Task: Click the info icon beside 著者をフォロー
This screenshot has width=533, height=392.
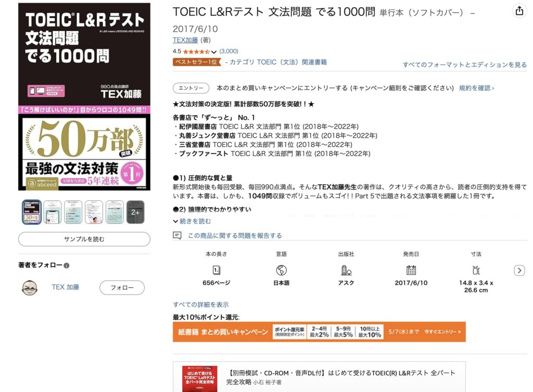Action: pos(67,265)
